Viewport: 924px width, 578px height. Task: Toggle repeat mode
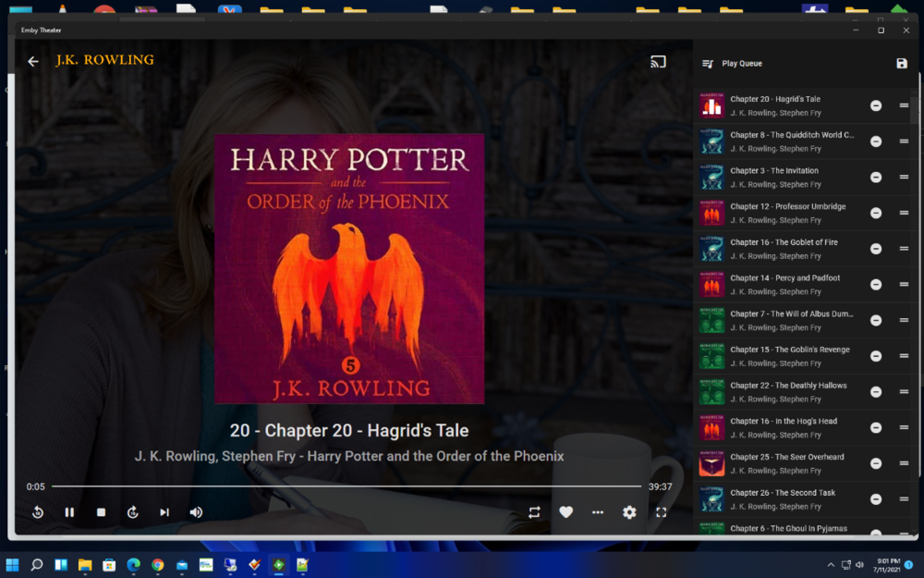coord(534,512)
